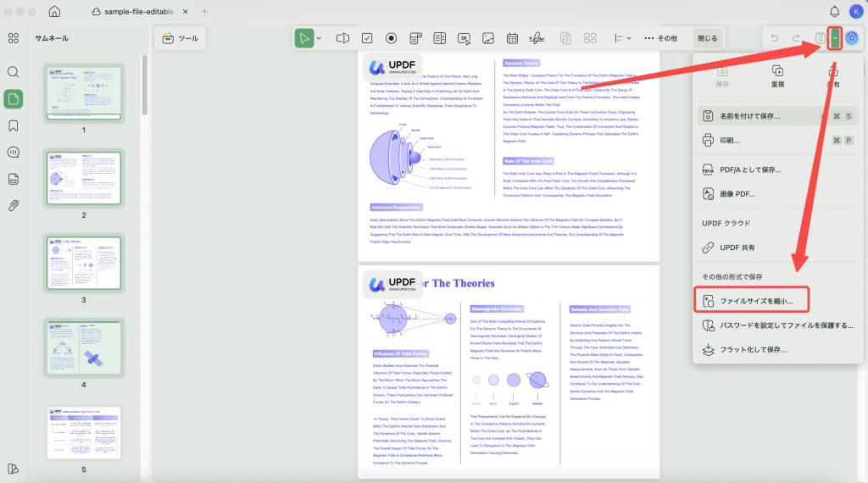This screenshot has width=868, height=483.
Task: Select page 1 thumbnail
Action: 84,93
